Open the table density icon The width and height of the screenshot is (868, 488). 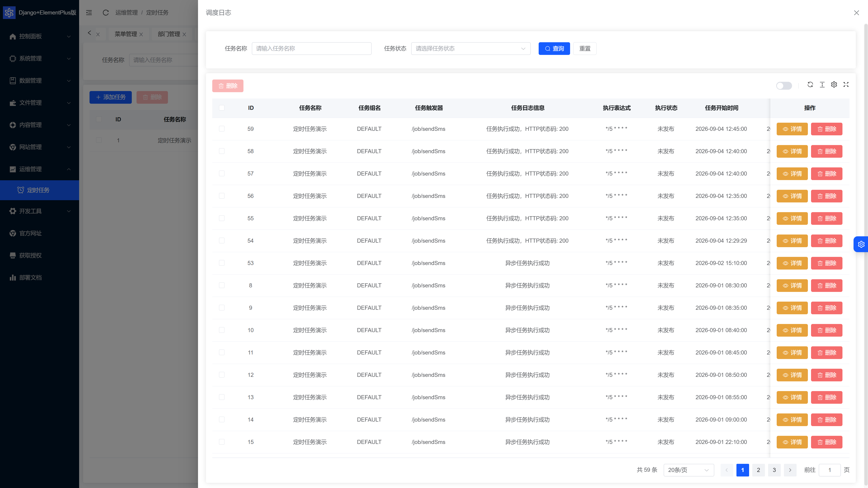click(x=822, y=84)
